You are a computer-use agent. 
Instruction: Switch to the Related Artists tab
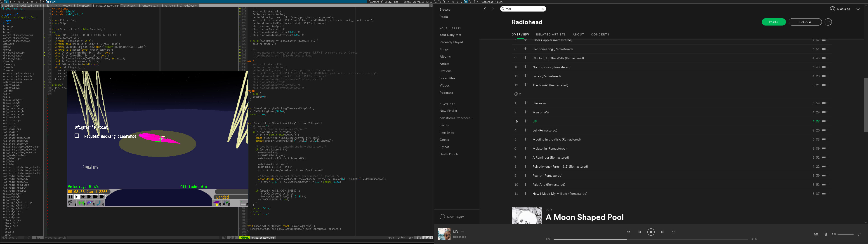[x=551, y=34]
